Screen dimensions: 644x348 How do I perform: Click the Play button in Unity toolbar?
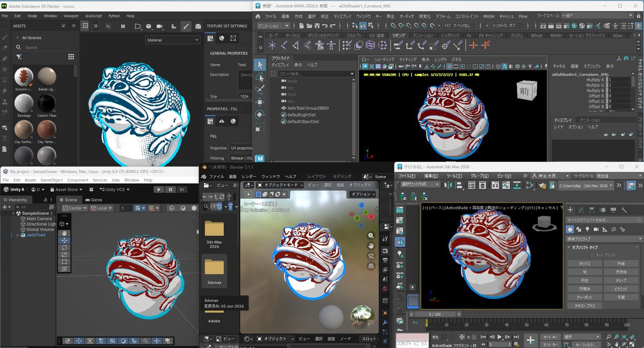coord(159,190)
